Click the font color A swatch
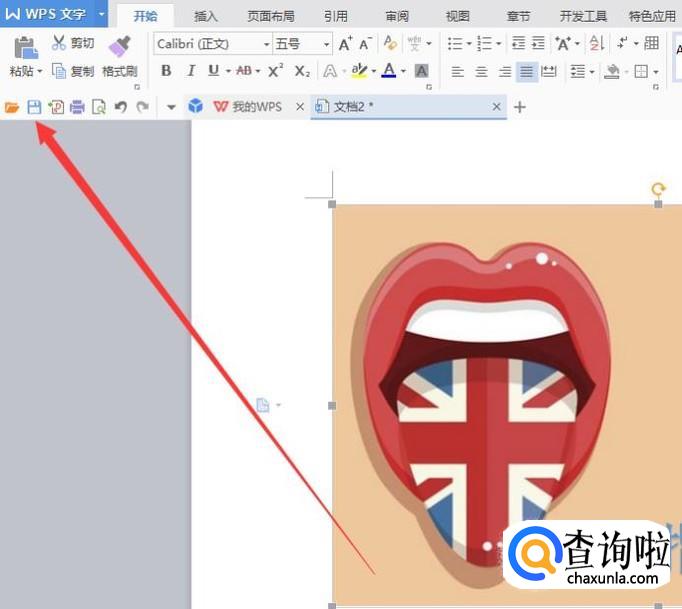 pyautogui.click(x=388, y=71)
